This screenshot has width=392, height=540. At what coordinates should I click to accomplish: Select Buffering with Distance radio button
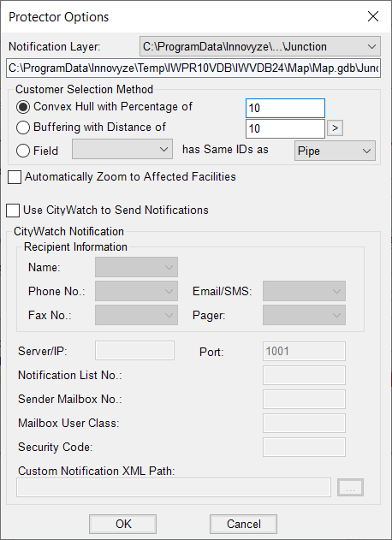pyautogui.click(x=23, y=128)
